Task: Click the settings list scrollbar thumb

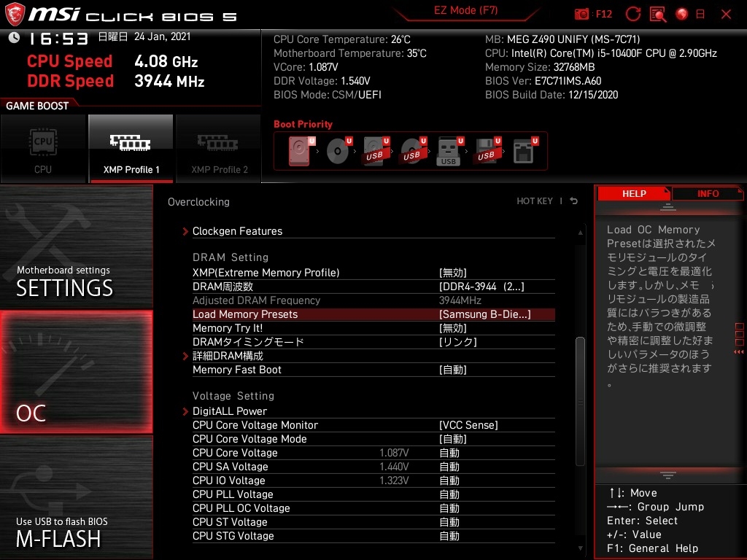Action: coord(580,401)
